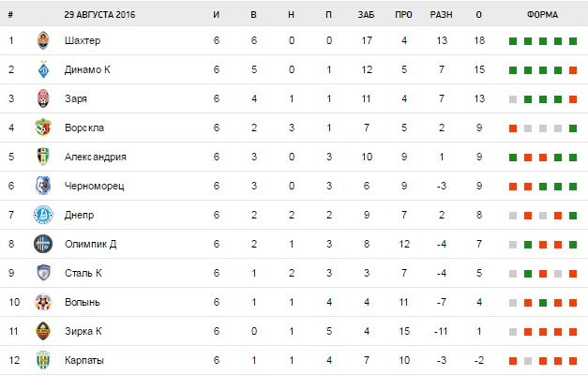Click Shakhtar's last green form square
Screen dimensions: 588x376
click(x=572, y=41)
